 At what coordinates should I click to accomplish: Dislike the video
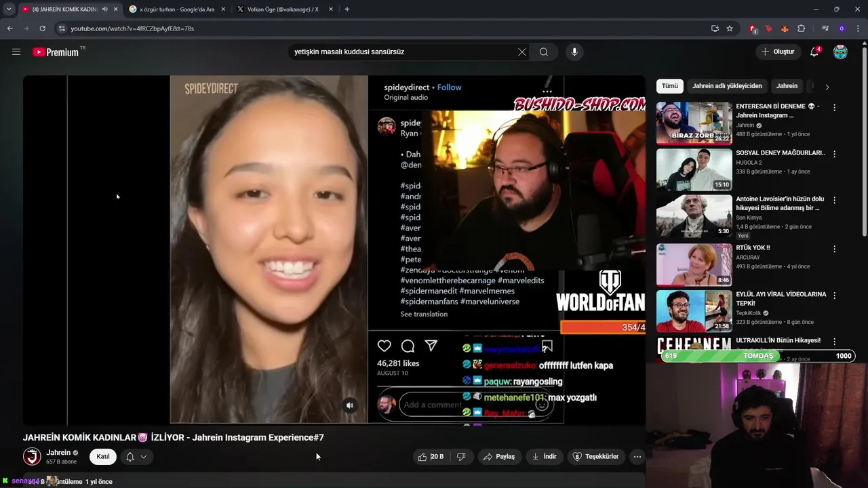[x=461, y=457]
